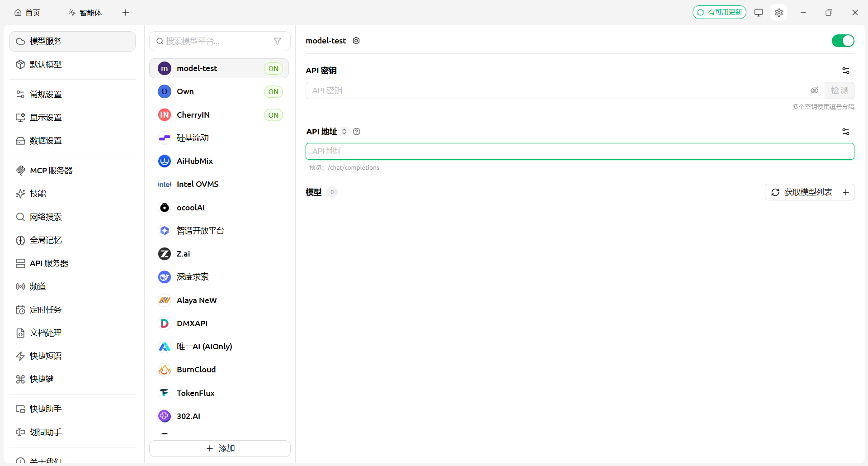Show the API key with eye icon

point(815,90)
